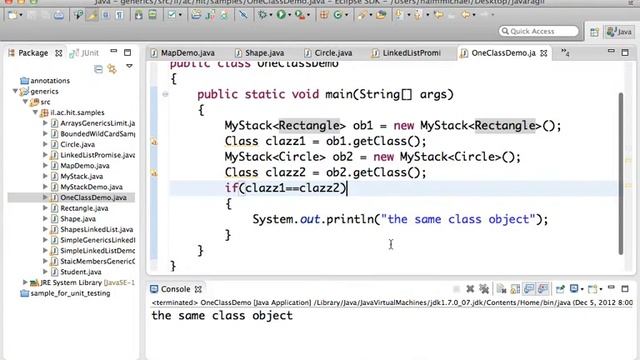Toggle Mark Occurrences in the toolbar

(x=92, y=15)
